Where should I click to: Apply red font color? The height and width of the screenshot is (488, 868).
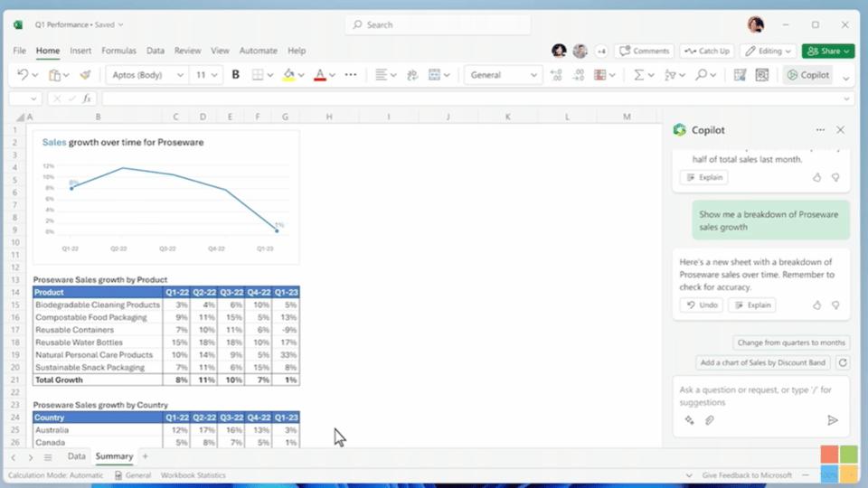tap(319, 75)
